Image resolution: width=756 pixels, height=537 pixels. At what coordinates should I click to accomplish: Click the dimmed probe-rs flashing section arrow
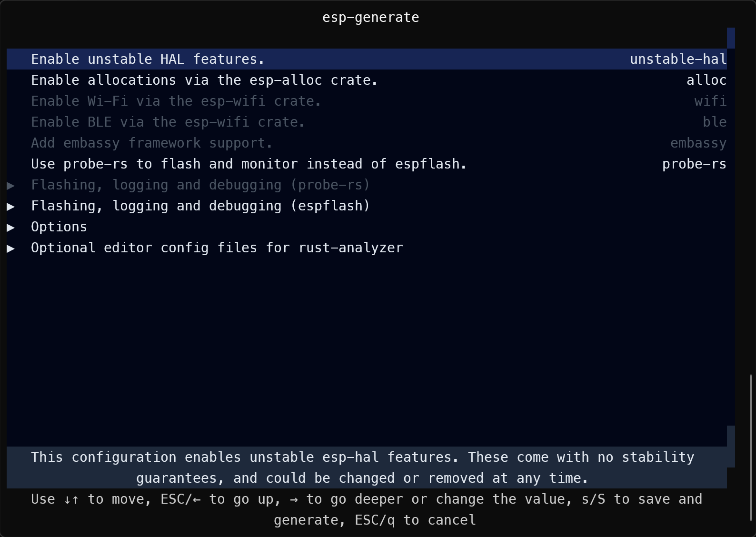pos(11,185)
